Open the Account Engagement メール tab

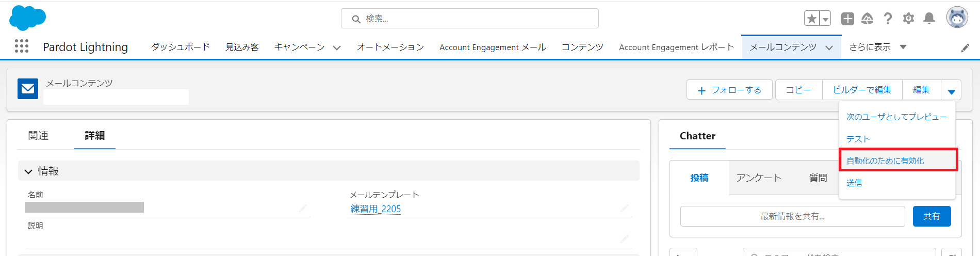(493, 47)
